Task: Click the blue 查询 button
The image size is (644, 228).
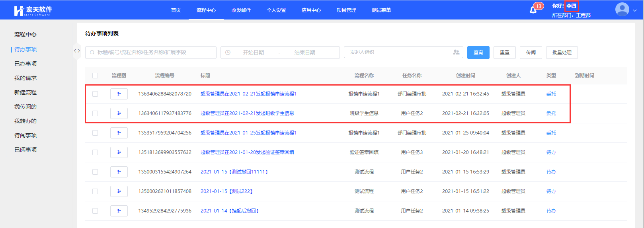Action: (x=478, y=53)
